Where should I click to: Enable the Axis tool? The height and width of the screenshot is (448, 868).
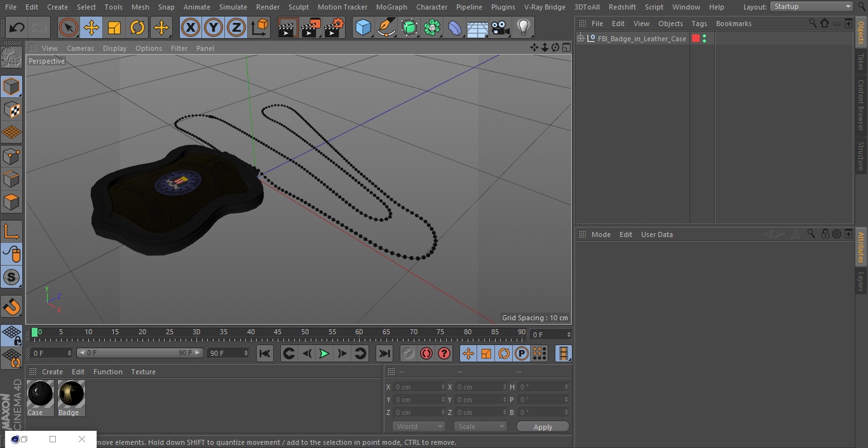click(11, 232)
